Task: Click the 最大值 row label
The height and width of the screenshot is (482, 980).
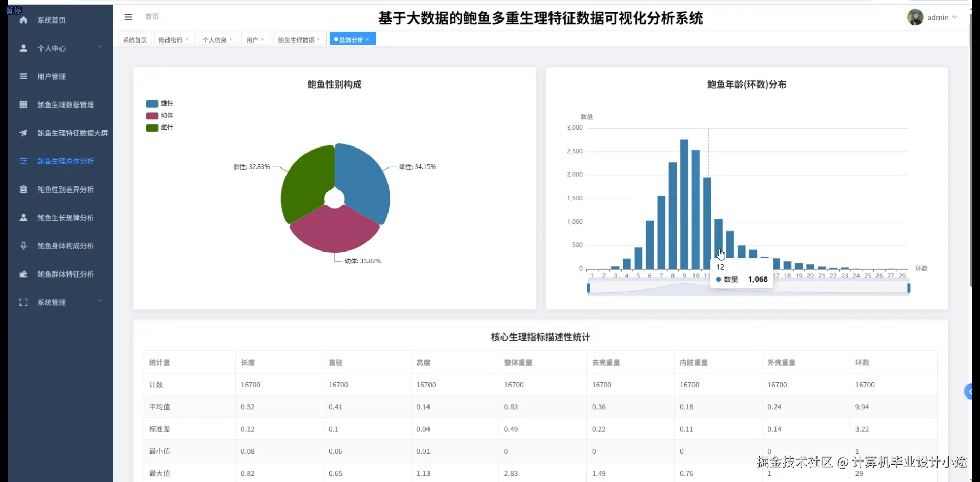Action: pos(159,473)
